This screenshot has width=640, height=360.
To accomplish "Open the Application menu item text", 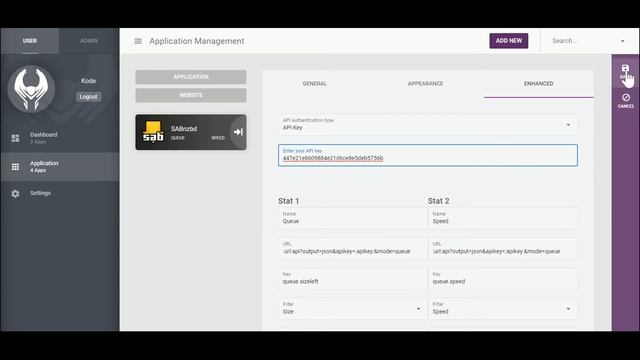I will 44,163.
